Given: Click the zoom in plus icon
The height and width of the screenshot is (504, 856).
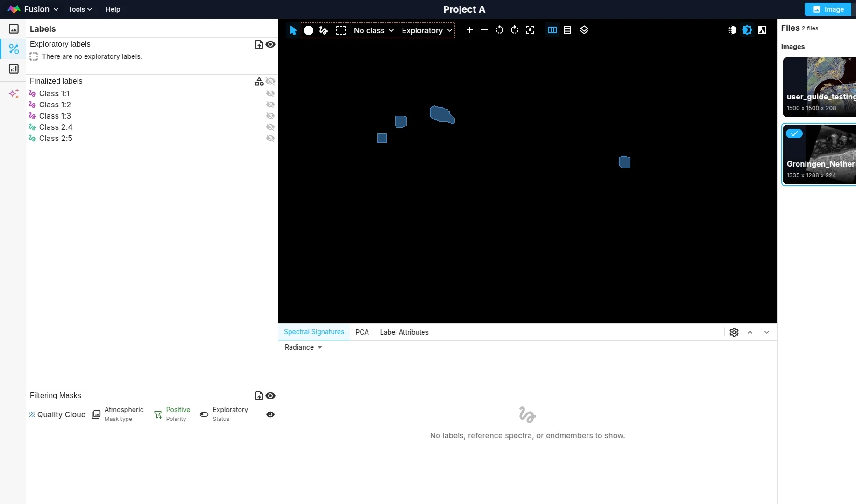Looking at the screenshot, I should click(x=470, y=30).
